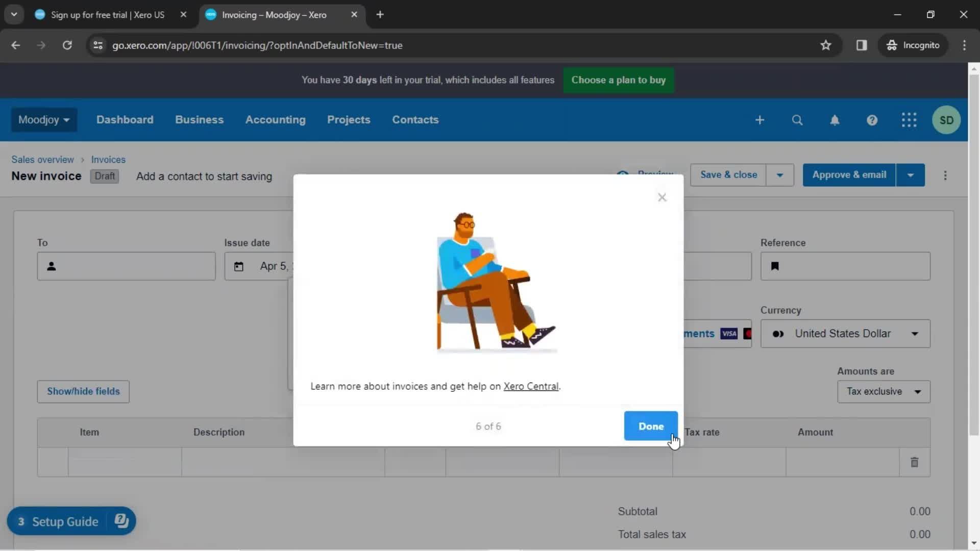Reload the page
The width and height of the screenshot is (980, 551).
(x=67, y=45)
